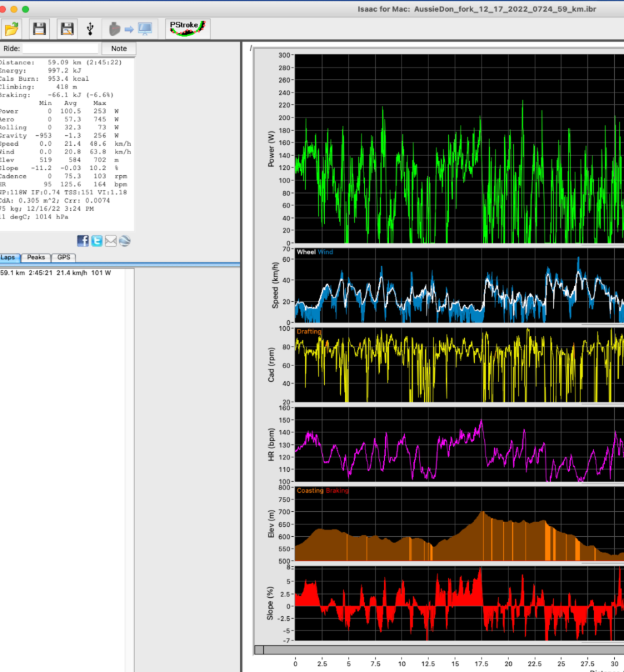This screenshot has width=624, height=672.
Task: Click Save As floppy with pencil icon
Action: pos(66,28)
